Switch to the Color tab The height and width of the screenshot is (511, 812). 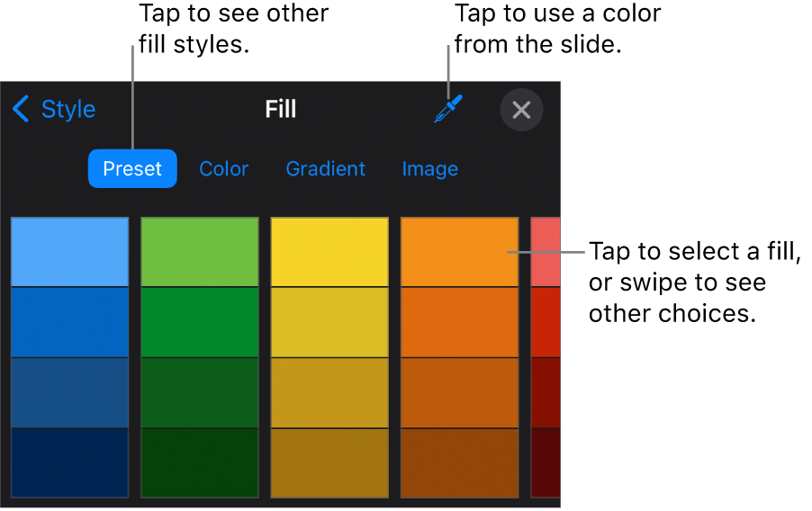click(223, 169)
